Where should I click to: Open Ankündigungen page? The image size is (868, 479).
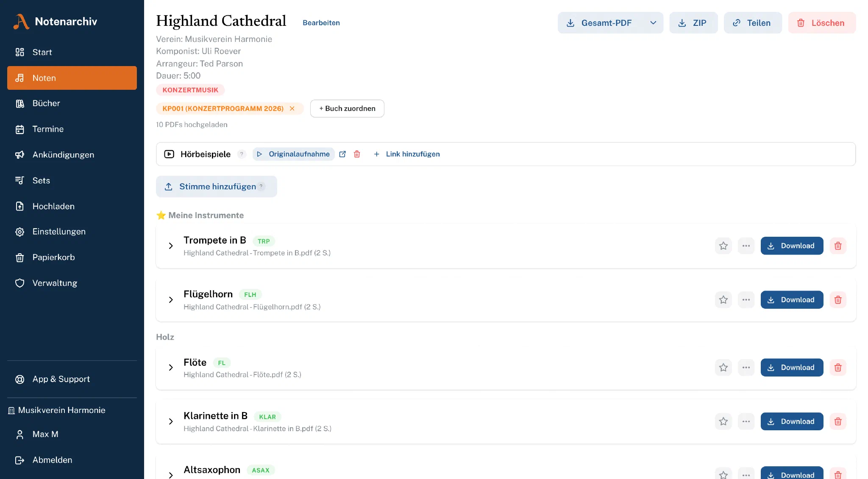click(x=72, y=155)
